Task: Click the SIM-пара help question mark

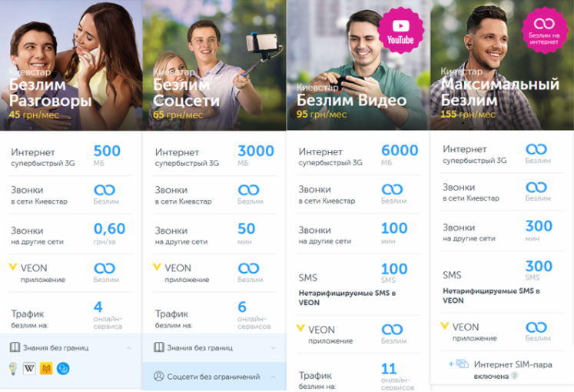Action: pyautogui.click(x=515, y=376)
